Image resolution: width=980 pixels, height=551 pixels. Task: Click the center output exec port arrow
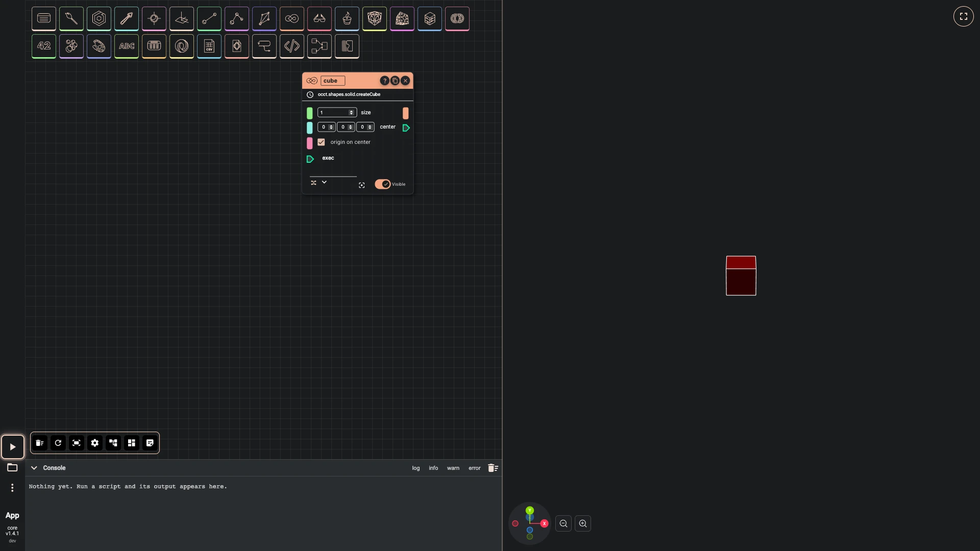pos(406,128)
